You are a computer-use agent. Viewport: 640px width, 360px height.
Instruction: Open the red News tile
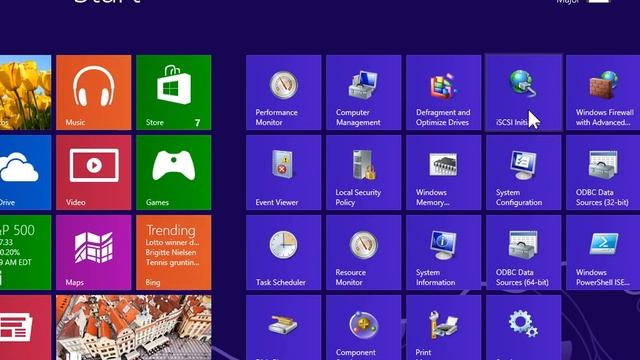[25, 328]
